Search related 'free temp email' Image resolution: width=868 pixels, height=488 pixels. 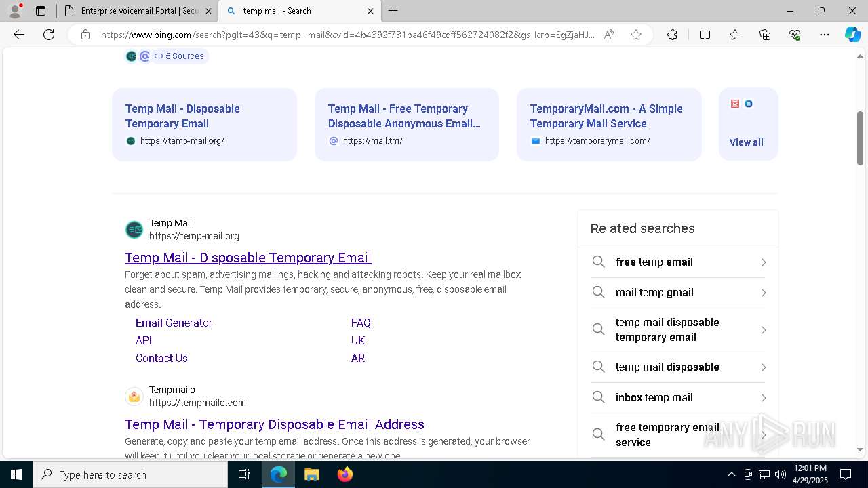[x=678, y=262]
